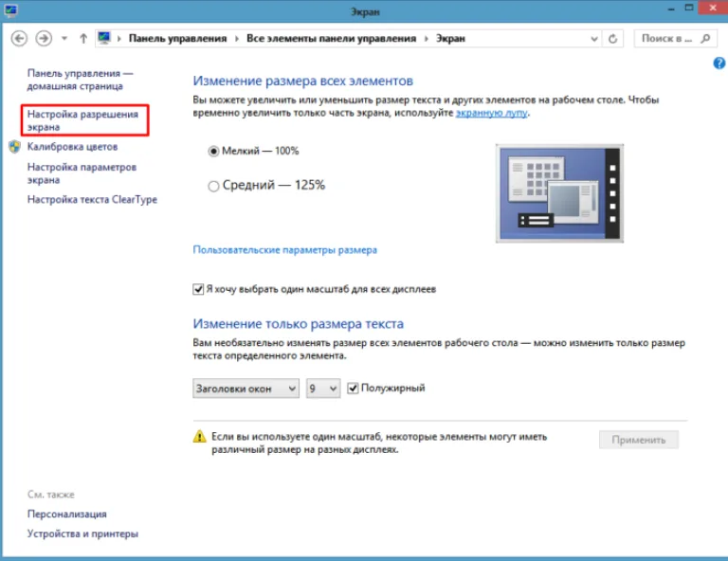The height and width of the screenshot is (561, 728).
Task: Click the Forward navigation arrow
Action: pos(45,39)
